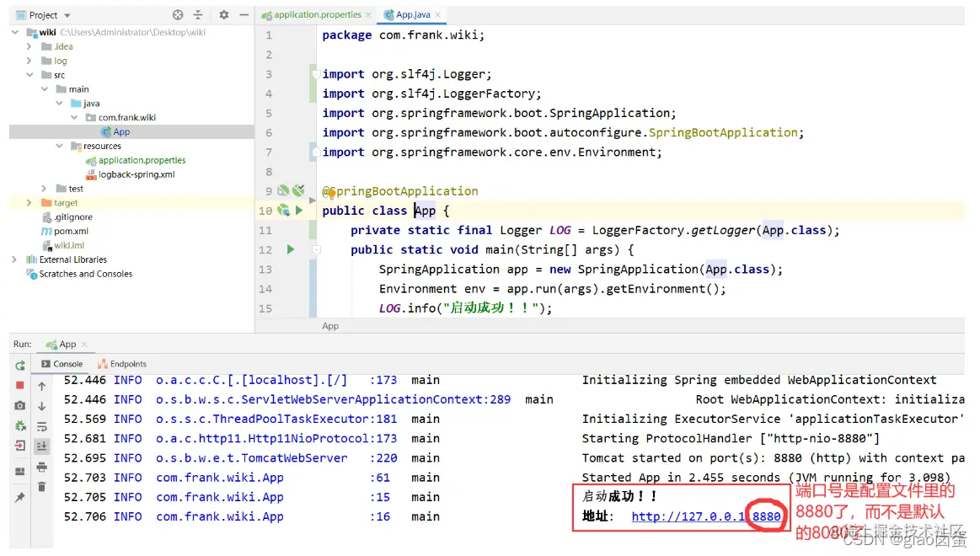Select pom.xml in project tree

tap(71, 231)
